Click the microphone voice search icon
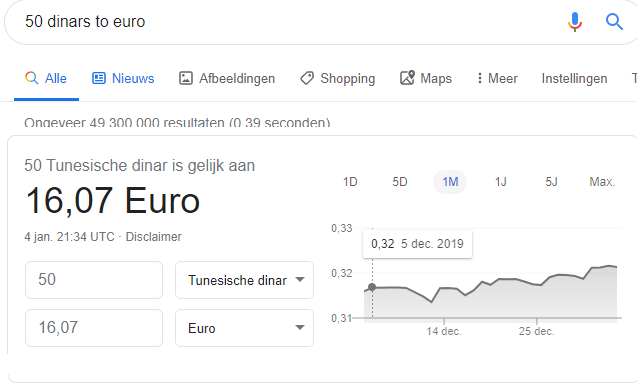Image resolution: width=637 pixels, height=391 pixels. point(574,22)
